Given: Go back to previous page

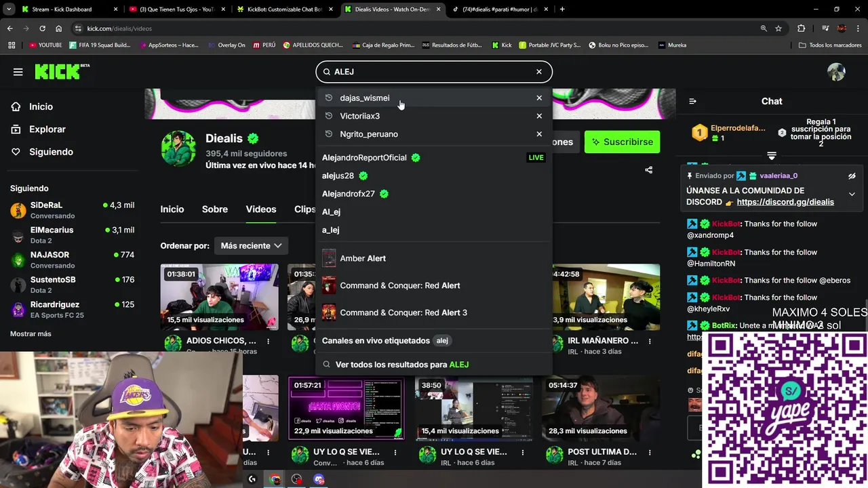Looking at the screenshot, I should click(x=9, y=28).
